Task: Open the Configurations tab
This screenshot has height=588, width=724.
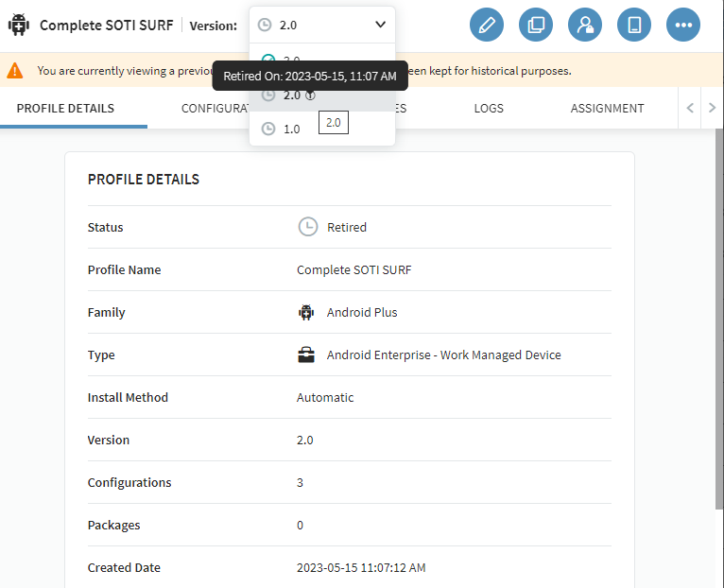Action: pos(214,109)
